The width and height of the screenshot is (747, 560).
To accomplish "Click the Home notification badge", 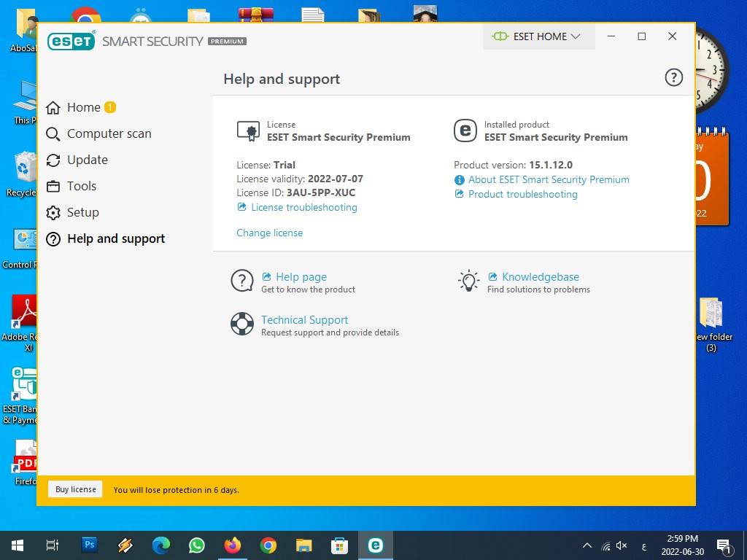I will (110, 107).
